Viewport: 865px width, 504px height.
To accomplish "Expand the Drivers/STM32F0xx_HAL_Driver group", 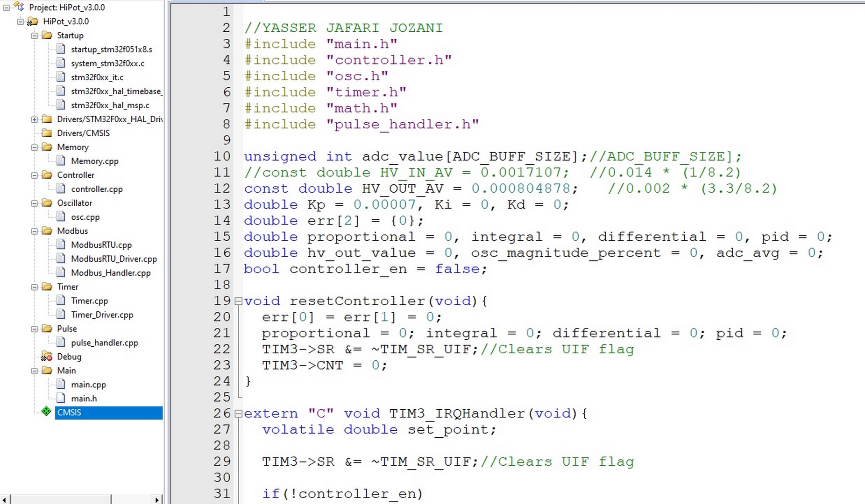I will [35, 119].
